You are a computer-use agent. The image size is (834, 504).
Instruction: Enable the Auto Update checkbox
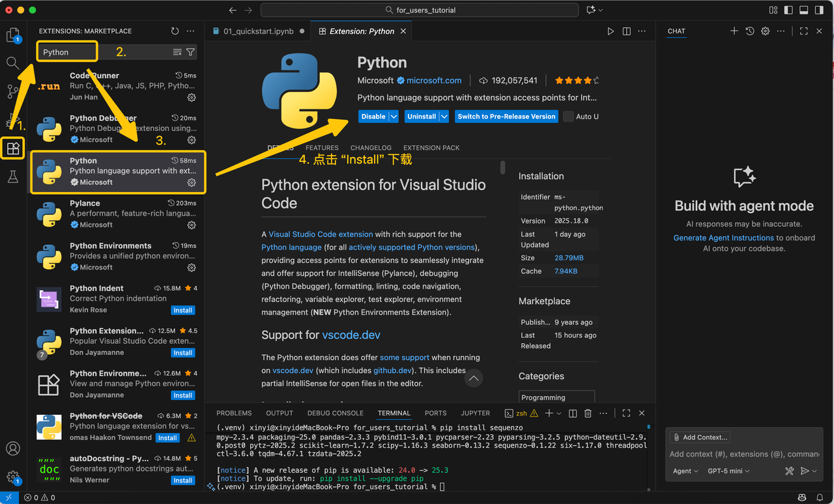click(569, 117)
